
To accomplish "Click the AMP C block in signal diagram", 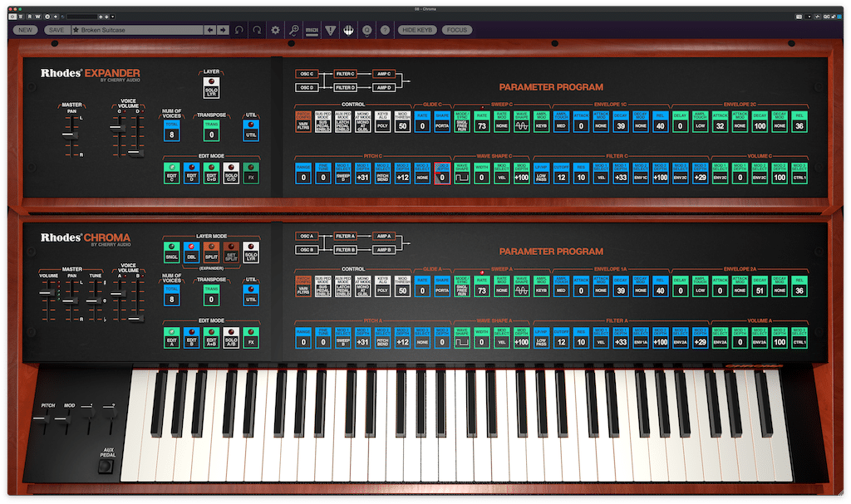I will click(384, 74).
